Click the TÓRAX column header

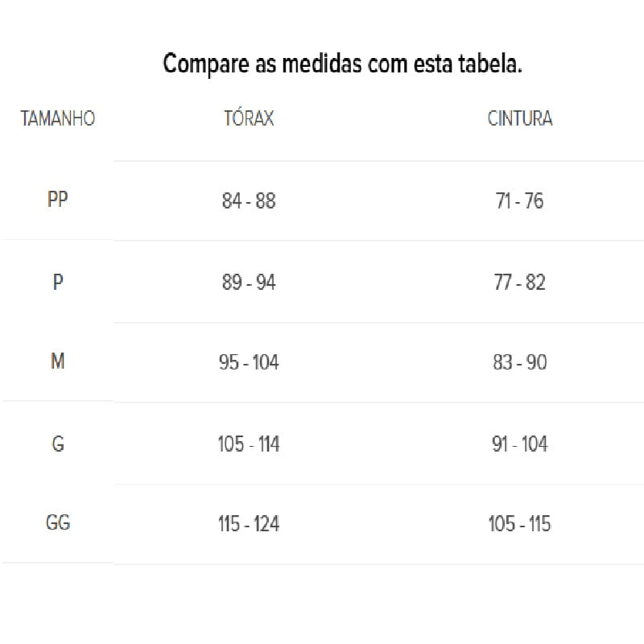click(x=249, y=118)
